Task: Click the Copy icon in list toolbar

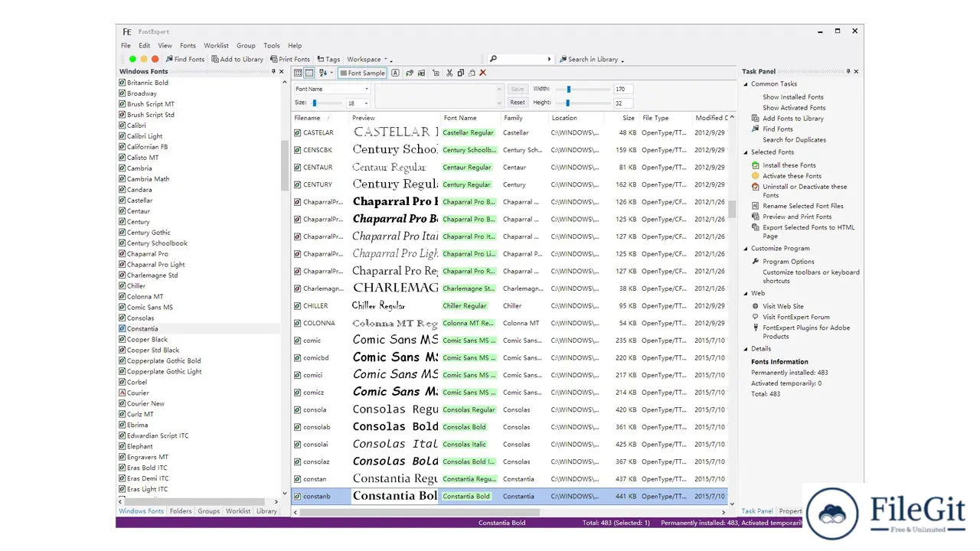Action: click(x=460, y=73)
